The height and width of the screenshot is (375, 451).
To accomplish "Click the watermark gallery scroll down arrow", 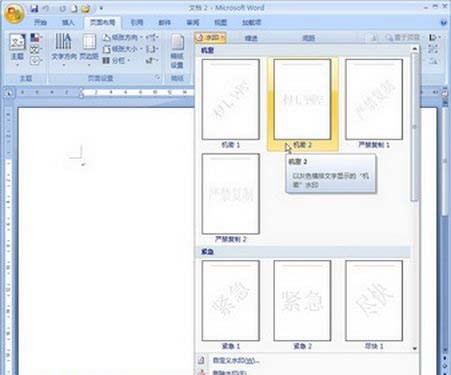I will 415,348.
